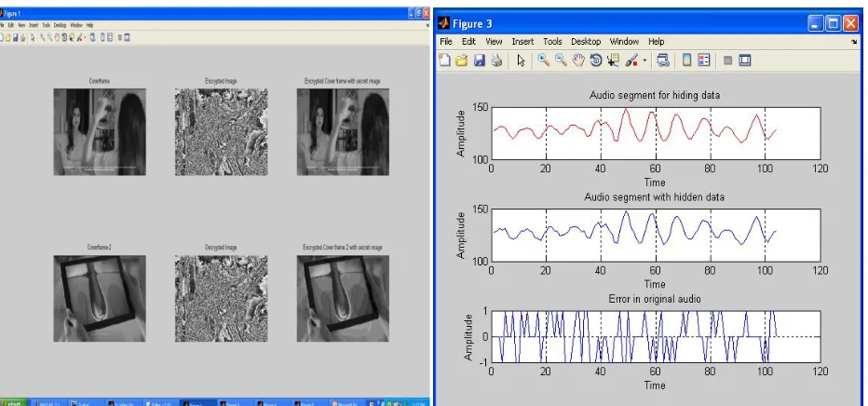
Task: Click dock arrow at Figure 3 menu bar end
Action: click(x=854, y=42)
